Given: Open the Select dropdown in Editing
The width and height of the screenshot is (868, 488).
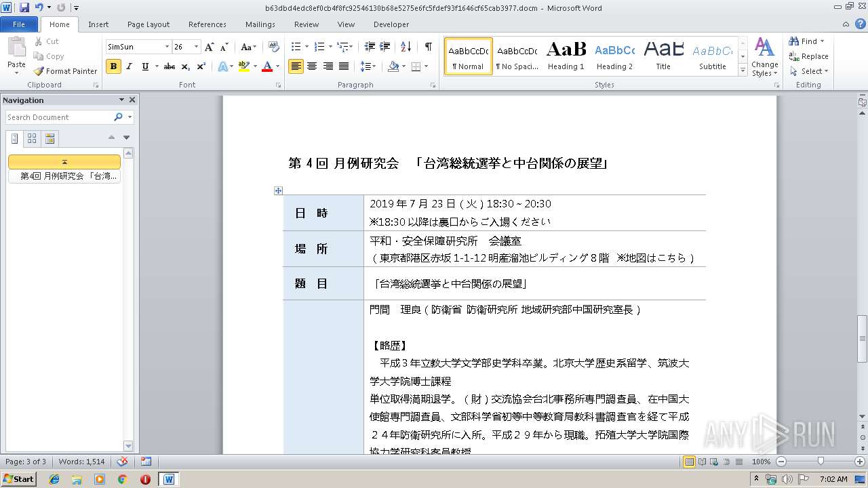Looking at the screenshot, I should [x=809, y=71].
